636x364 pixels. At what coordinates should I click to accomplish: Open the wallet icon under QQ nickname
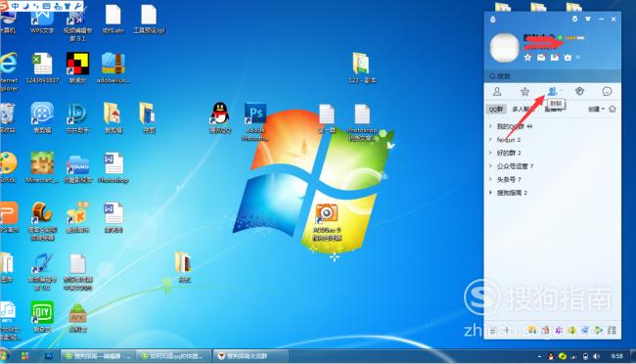(x=555, y=58)
